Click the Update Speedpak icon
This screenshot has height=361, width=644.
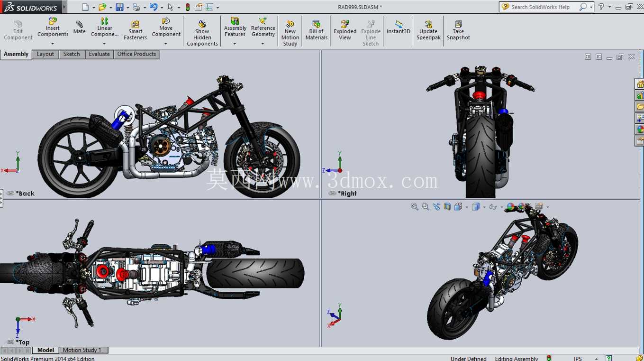428,24
